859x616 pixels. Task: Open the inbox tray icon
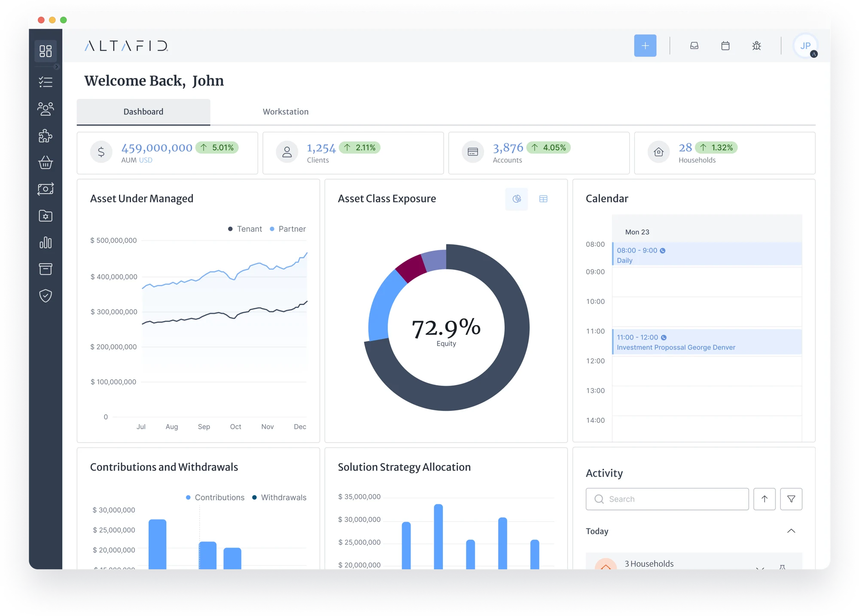pyautogui.click(x=694, y=46)
